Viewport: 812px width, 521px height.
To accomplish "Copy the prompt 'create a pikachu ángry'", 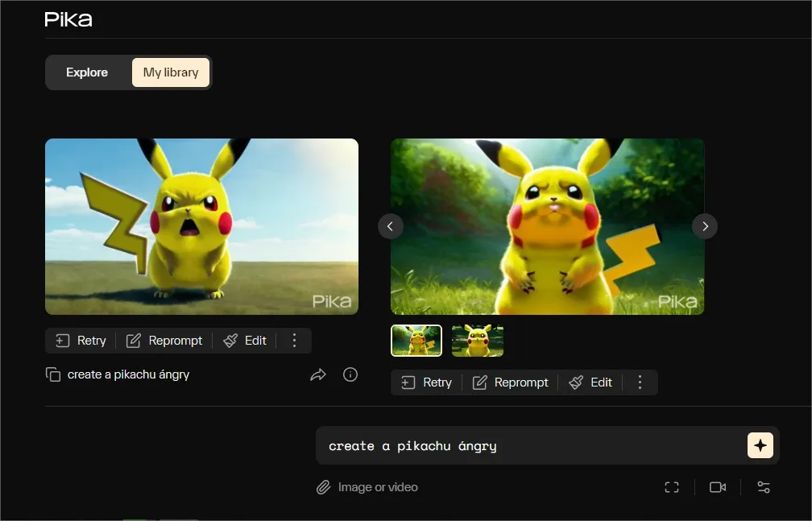I will click(x=53, y=374).
